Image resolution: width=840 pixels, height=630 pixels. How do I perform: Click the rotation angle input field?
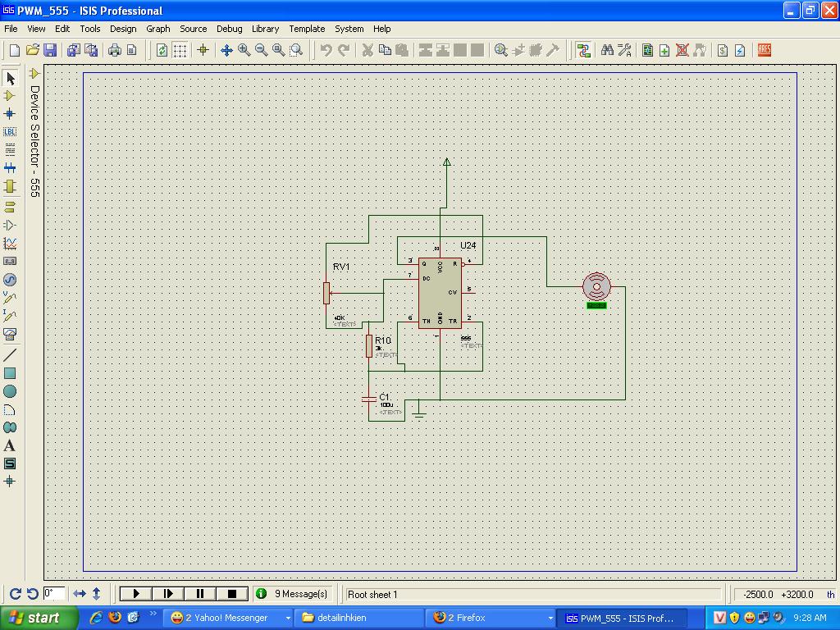coord(54,593)
